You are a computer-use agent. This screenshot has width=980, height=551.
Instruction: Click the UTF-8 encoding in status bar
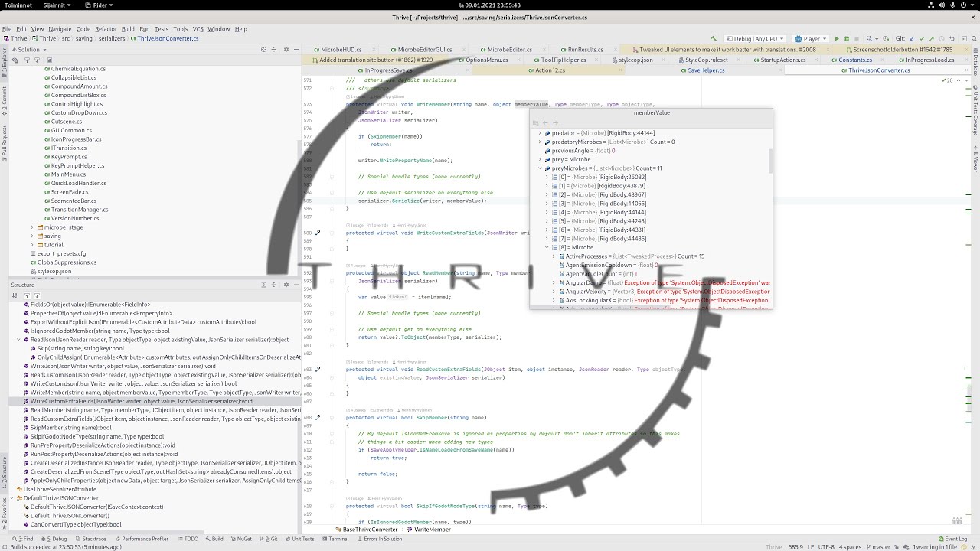(825, 547)
